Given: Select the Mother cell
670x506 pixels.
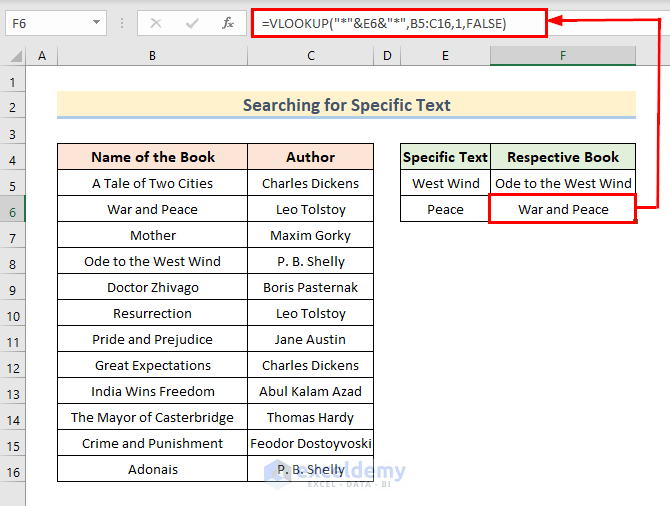Looking at the screenshot, I should (x=153, y=235).
